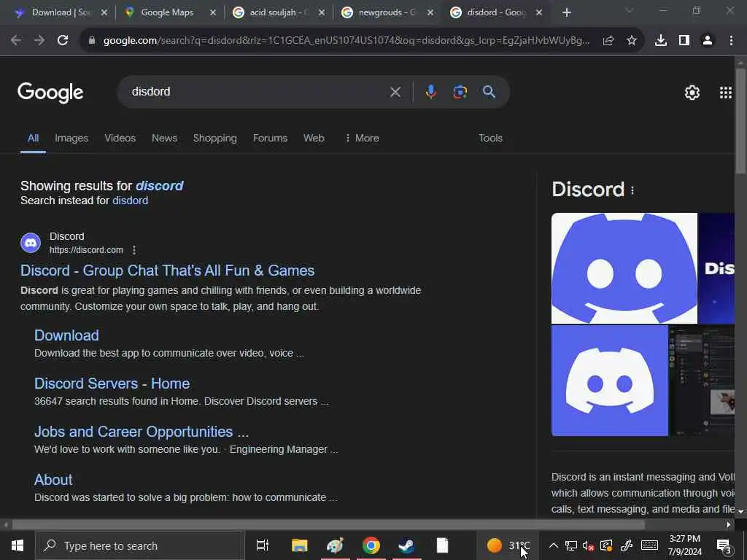Click the share page icon in address bar
The height and width of the screenshot is (560, 747).
click(x=608, y=41)
